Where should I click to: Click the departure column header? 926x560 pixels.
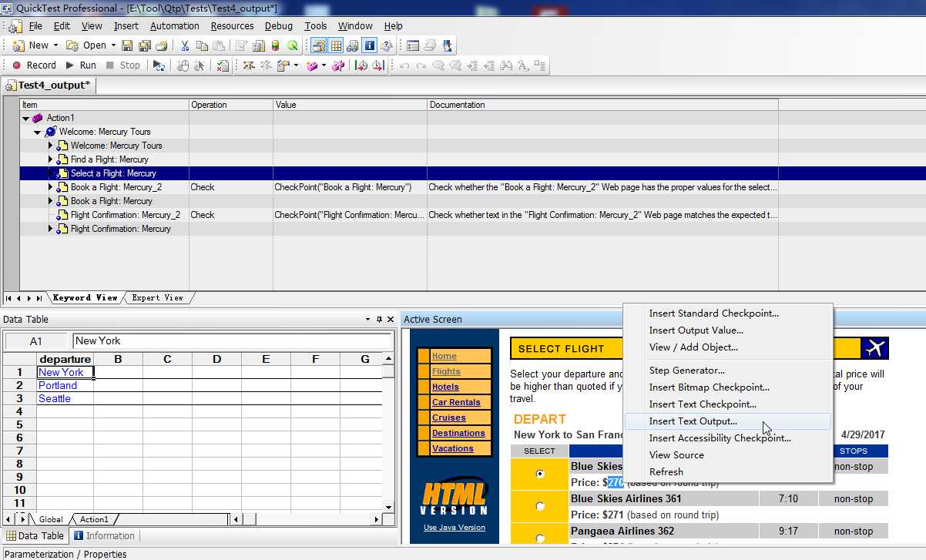coord(65,360)
